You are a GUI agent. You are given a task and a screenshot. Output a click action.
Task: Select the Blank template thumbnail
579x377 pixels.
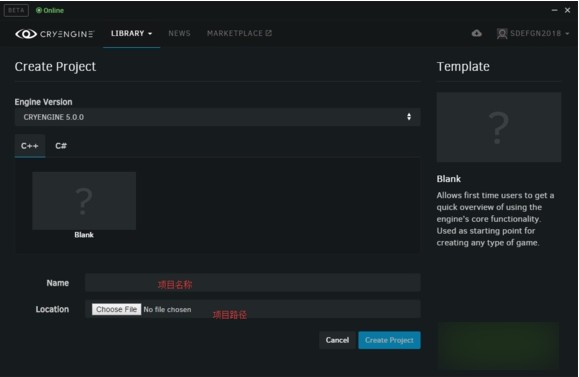tap(84, 201)
